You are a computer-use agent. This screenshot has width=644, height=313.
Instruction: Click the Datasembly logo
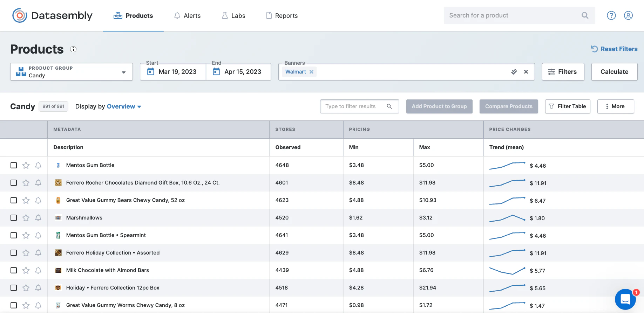point(52,15)
